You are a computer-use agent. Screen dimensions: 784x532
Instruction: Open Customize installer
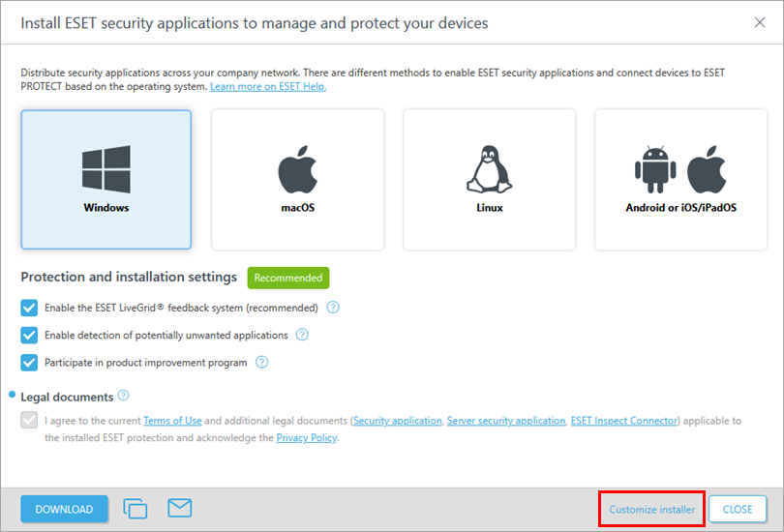[651, 509]
